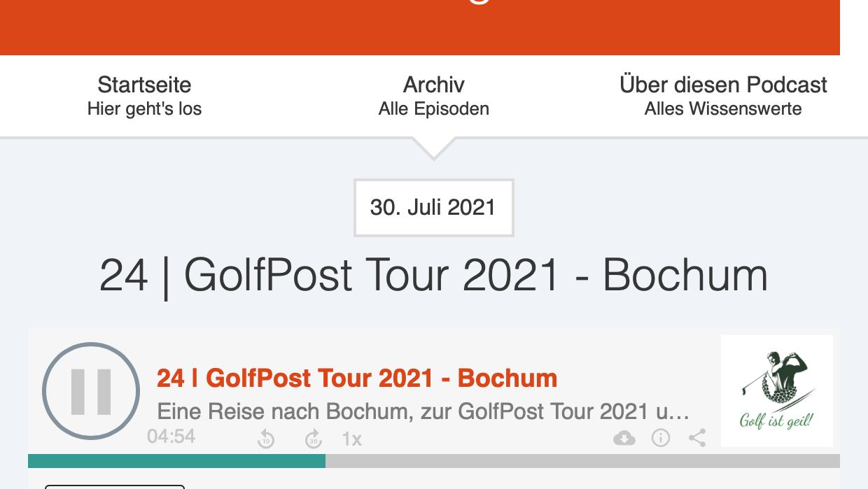
Task: Select the Archiv navigation item
Action: pos(433,85)
